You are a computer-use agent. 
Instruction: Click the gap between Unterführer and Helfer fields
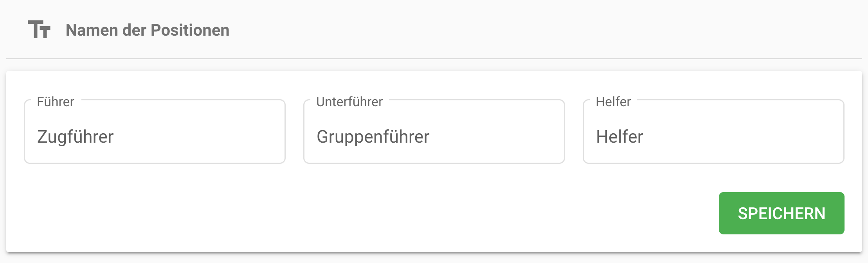574,131
